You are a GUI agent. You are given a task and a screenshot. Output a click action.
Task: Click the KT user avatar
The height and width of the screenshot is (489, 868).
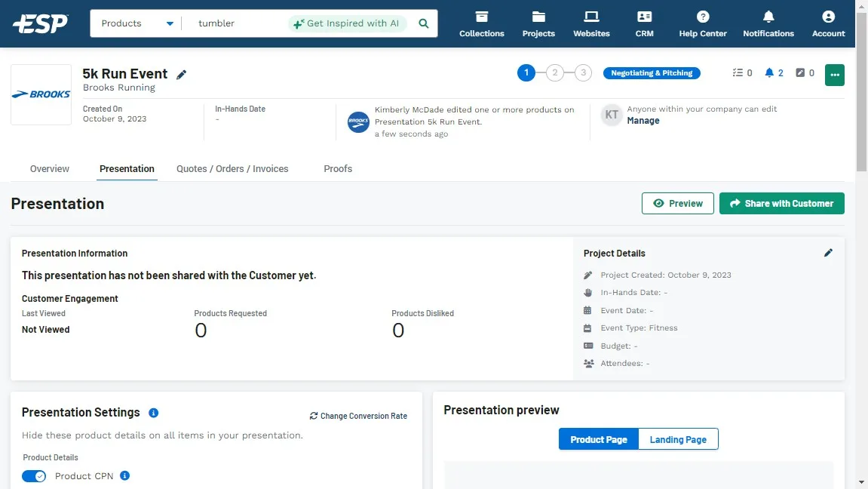coord(611,115)
